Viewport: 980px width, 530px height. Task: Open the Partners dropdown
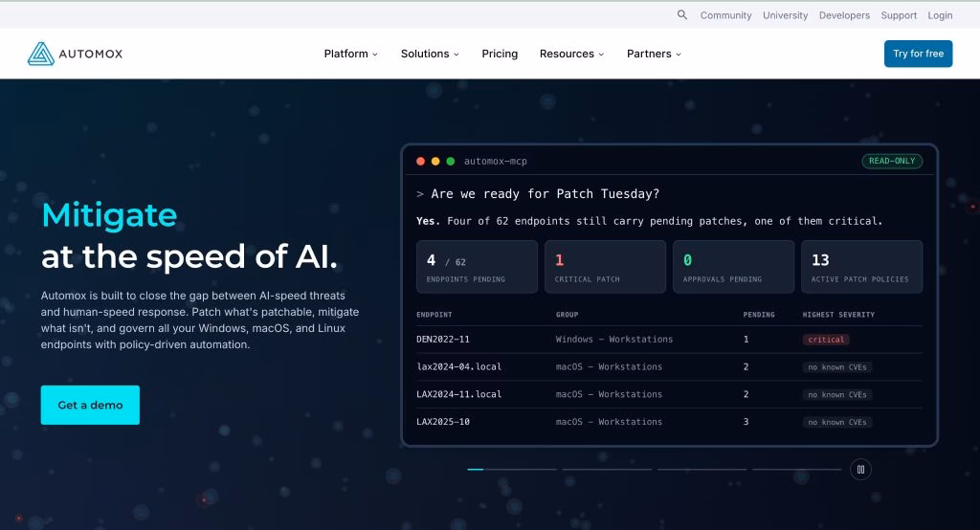(654, 54)
